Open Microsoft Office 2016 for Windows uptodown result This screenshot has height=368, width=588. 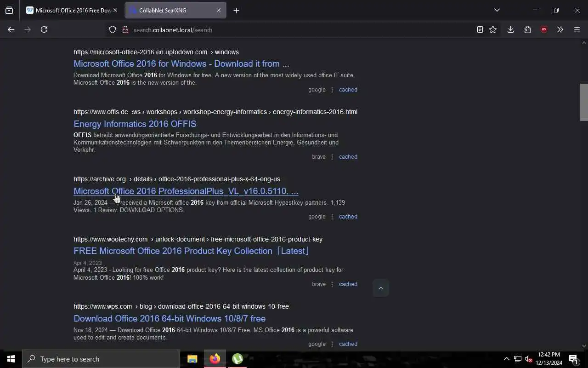pyautogui.click(x=181, y=63)
